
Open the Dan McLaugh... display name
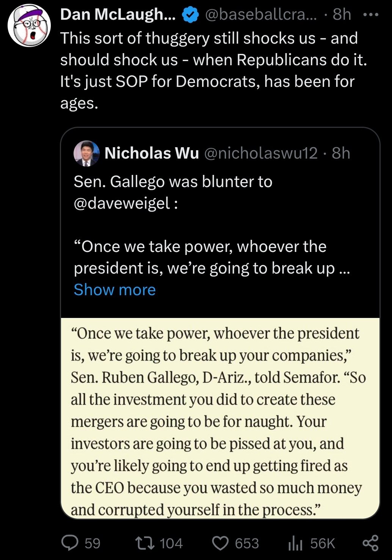click(118, 15)
